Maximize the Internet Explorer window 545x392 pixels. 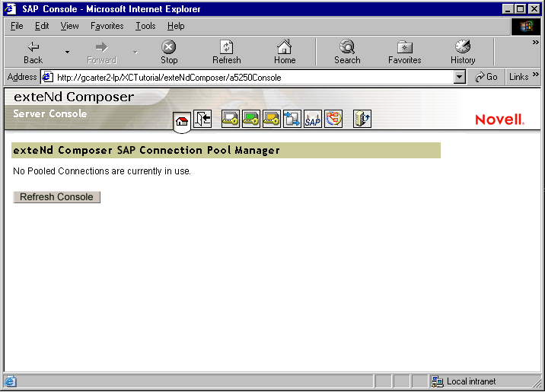tap(521, 8)
